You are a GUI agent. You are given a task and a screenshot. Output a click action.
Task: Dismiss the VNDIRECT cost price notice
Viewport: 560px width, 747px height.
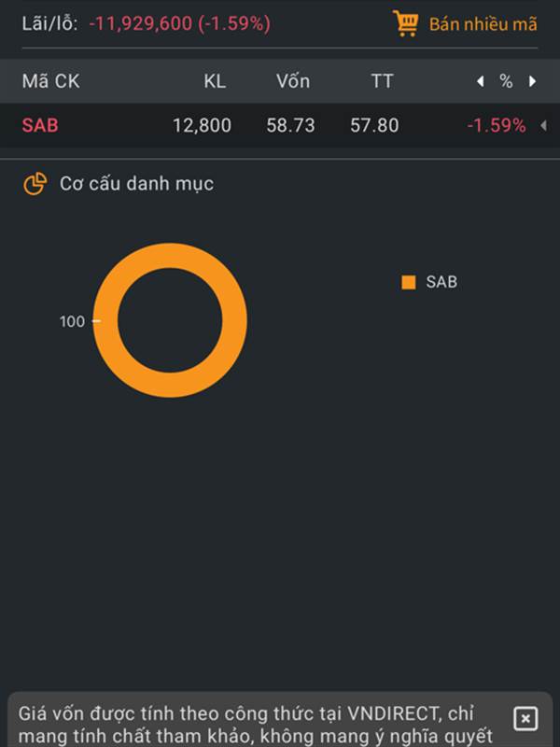(525, 718)
